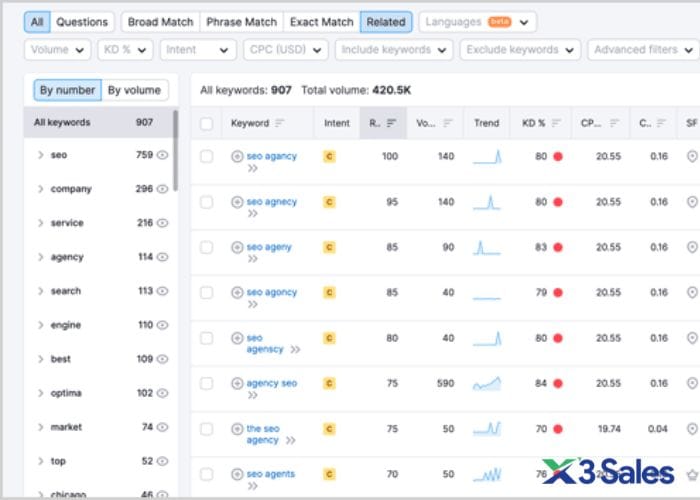Click double-arrow icon under 'seo ageny'
Viewport: 700px width, 500px height.
pyautogui.click(x=253, y=259)
